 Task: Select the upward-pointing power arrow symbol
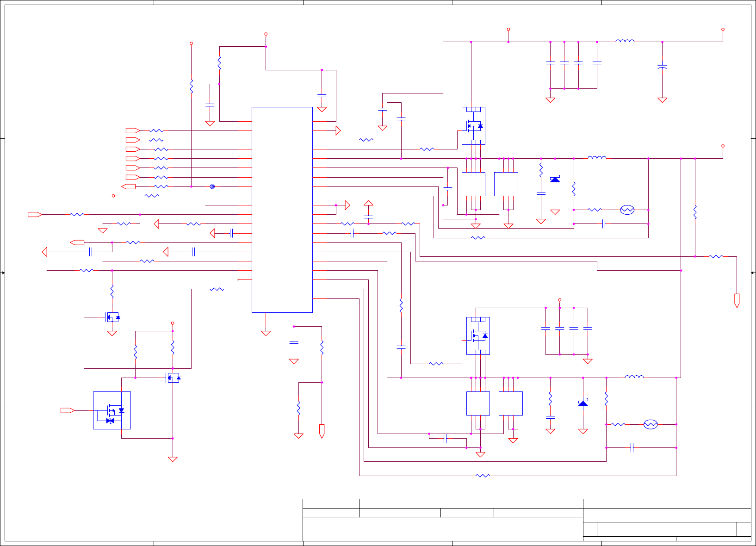click(x=368, y=203)
